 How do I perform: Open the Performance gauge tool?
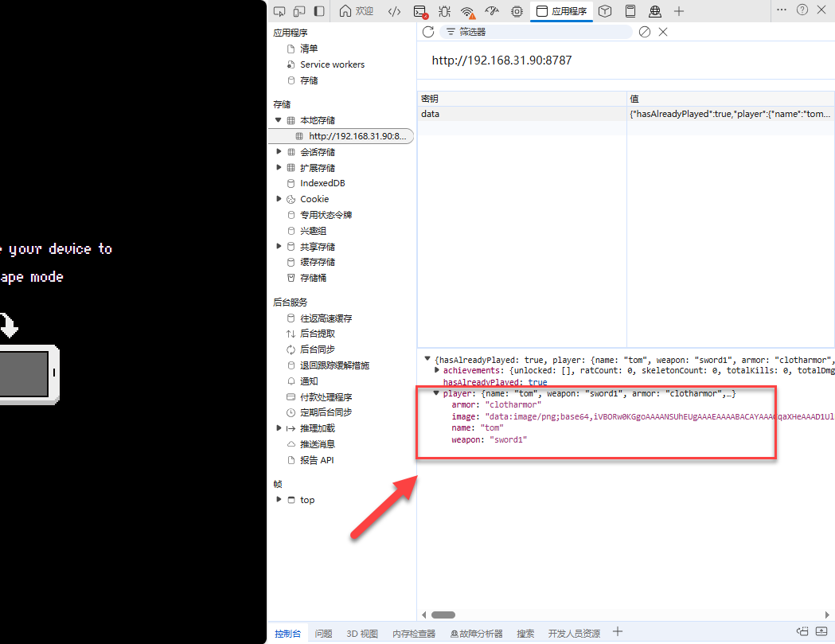[x=492, y=11]
